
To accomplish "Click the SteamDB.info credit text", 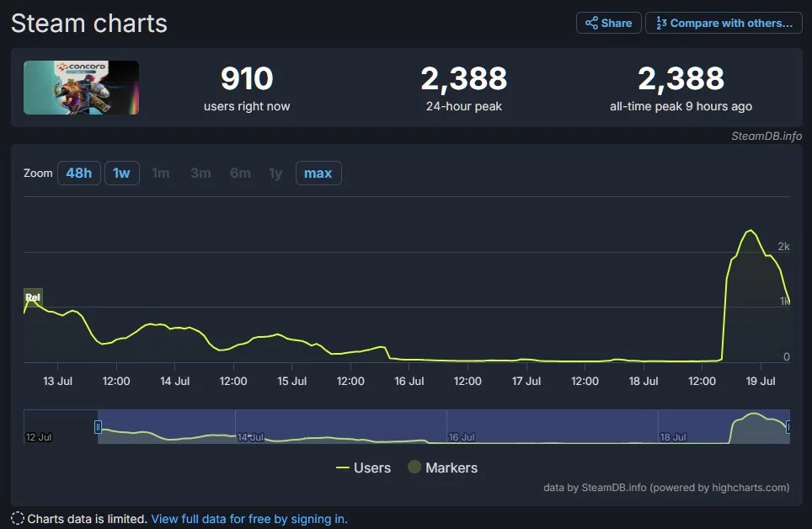I will [767, 136].
